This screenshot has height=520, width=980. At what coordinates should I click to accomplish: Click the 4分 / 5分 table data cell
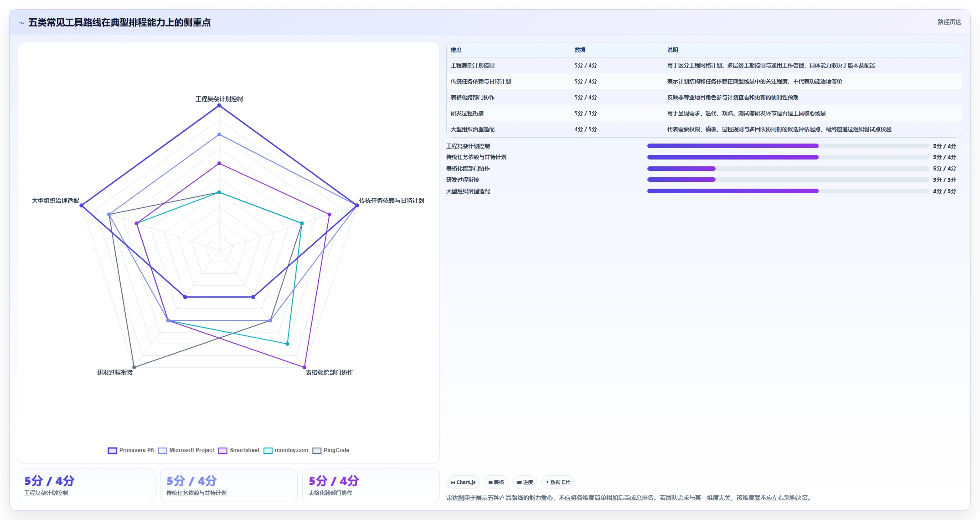pos(586,129)
